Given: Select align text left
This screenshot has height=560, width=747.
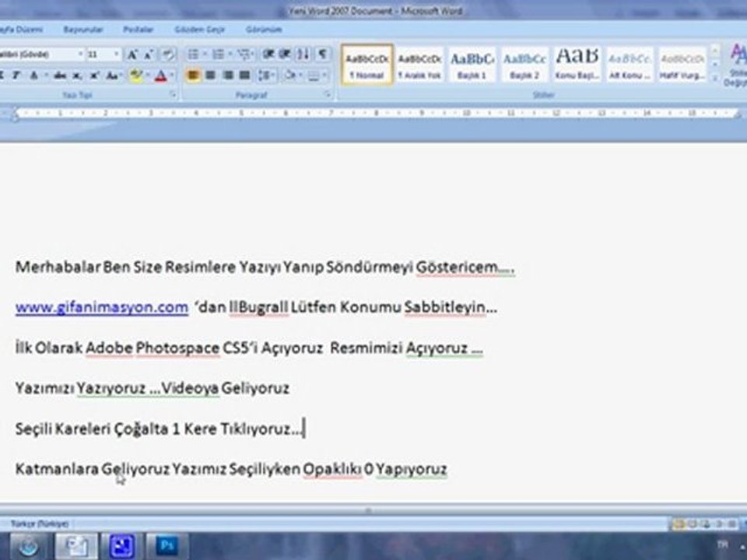Looking at the screenshot, I should 193,75.
